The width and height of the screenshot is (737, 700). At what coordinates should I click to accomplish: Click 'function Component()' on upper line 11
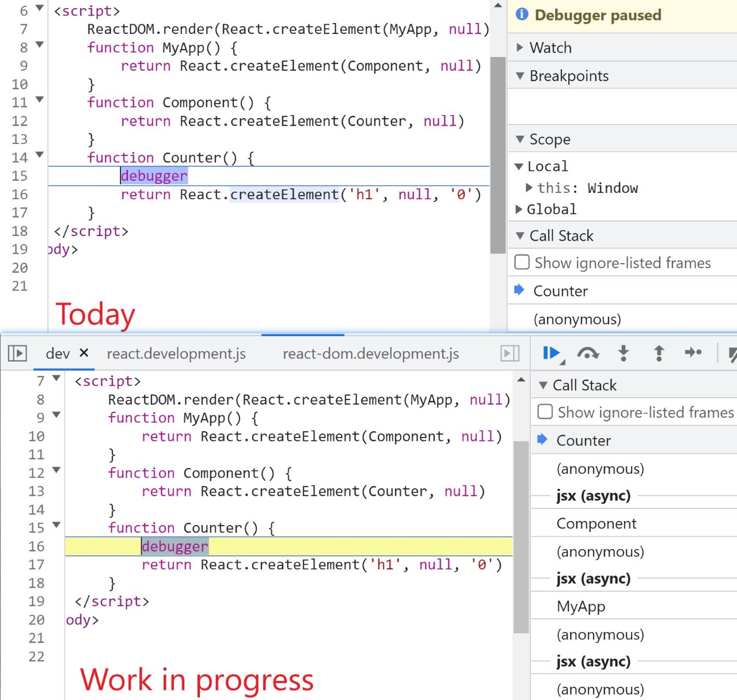170,102
